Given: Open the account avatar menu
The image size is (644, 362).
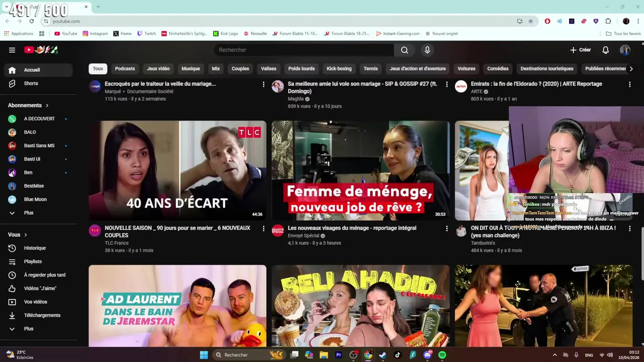Looking at the screenshot, I should click(625, 50).
